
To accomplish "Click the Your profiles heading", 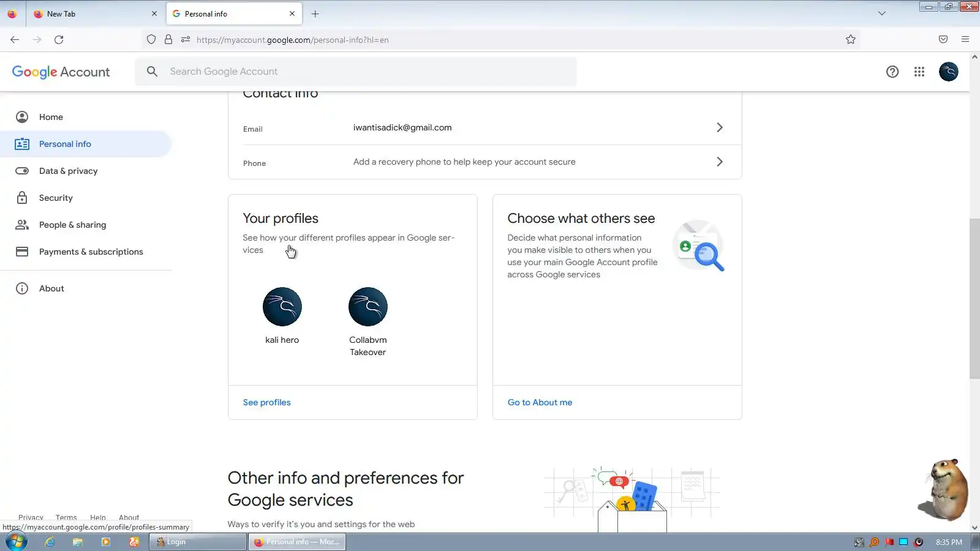I will [x=281, y=219].
